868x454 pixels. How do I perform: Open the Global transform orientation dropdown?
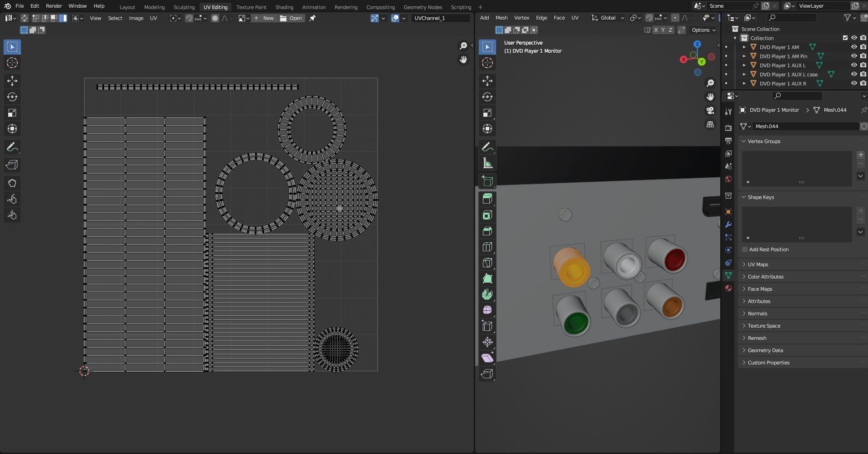(x=608, y=18)
